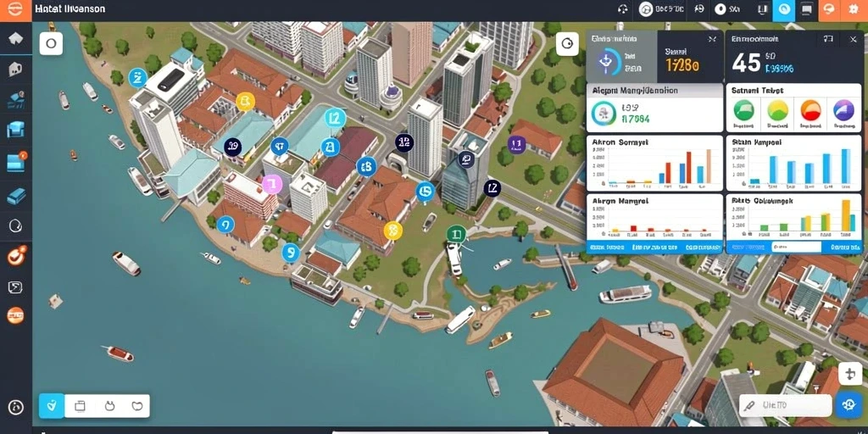Toggle the active blue tool in bottom toolbar

pyautogui.click(x=52, y=406)
